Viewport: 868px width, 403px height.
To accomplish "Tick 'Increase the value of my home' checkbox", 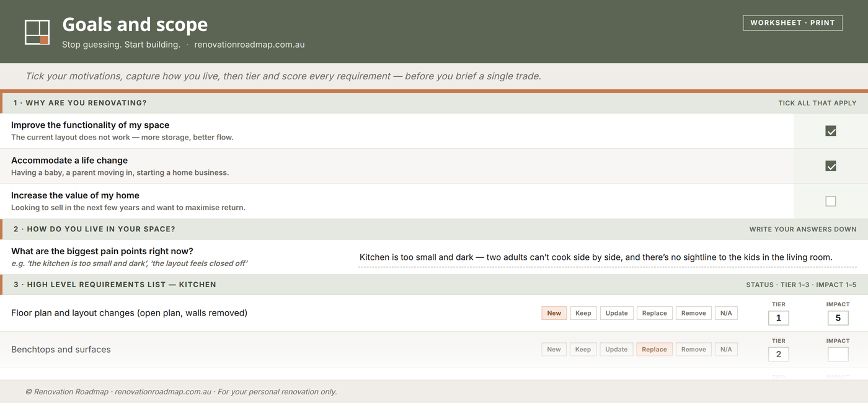I will 831,201.
